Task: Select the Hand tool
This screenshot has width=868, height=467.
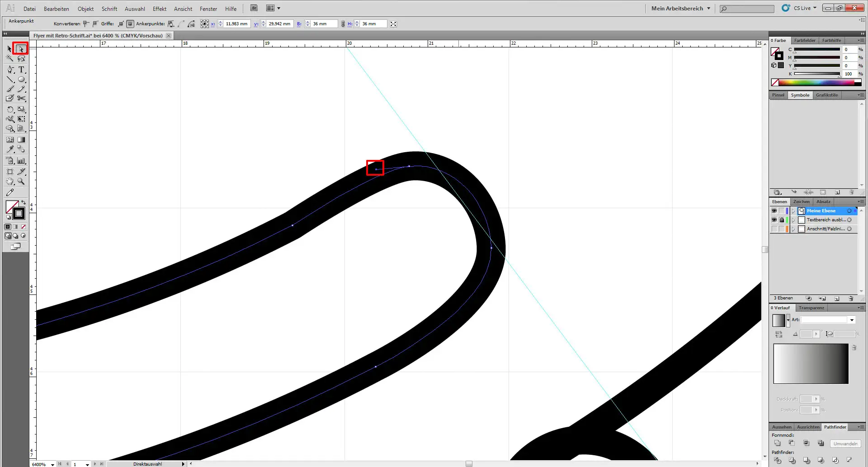Action: [10, 182]
